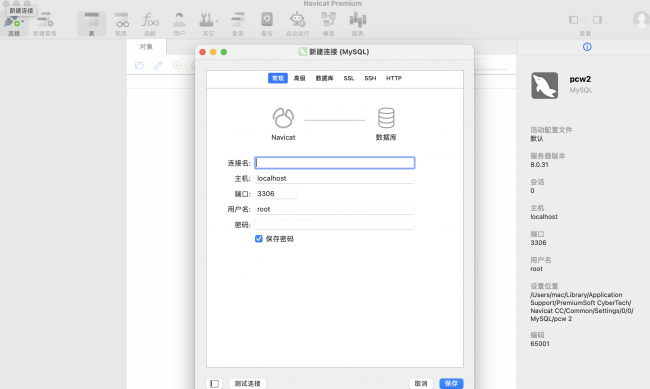Viewport: 650px width, 389px height.
Task: Click the 默认 profile value in the info panel
Action: 537,139
